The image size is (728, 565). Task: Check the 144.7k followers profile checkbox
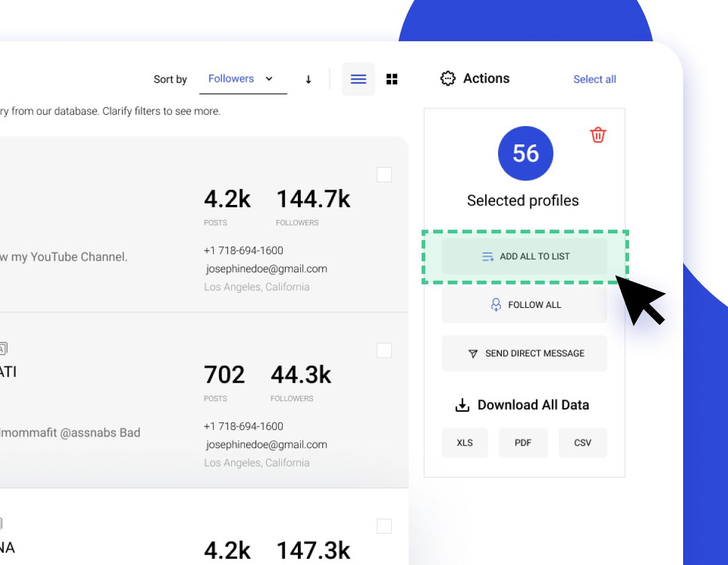coord(384,175)
